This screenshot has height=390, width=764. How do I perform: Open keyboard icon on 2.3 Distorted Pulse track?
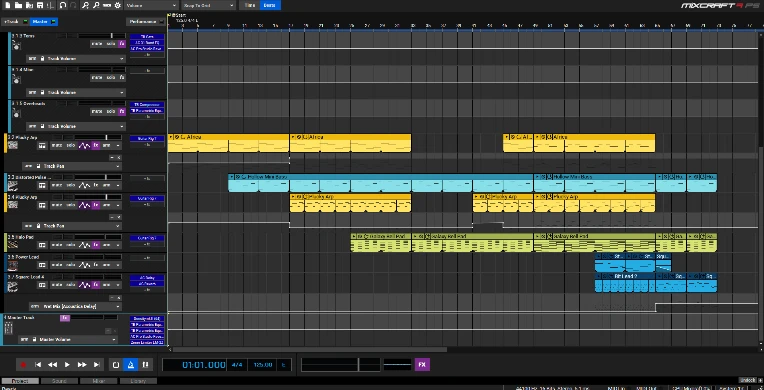coord(42,185)
